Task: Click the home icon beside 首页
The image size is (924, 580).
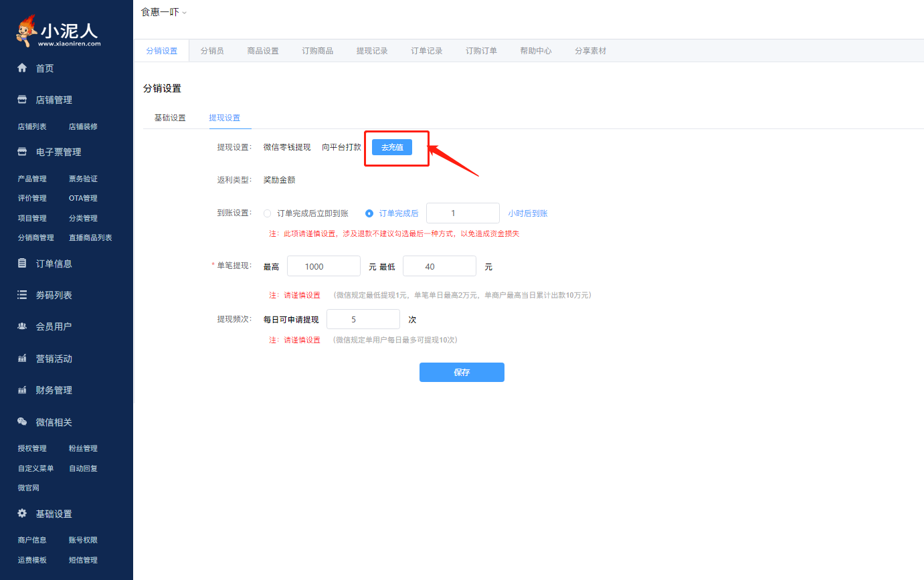Action: coord(22,68)
